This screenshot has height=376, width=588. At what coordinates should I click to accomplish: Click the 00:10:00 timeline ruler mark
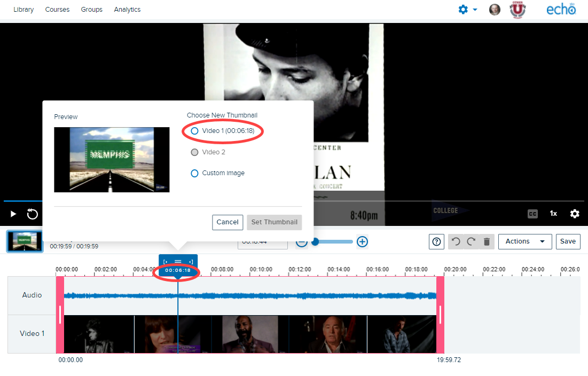pyautogui.click(x=261, y=270)
